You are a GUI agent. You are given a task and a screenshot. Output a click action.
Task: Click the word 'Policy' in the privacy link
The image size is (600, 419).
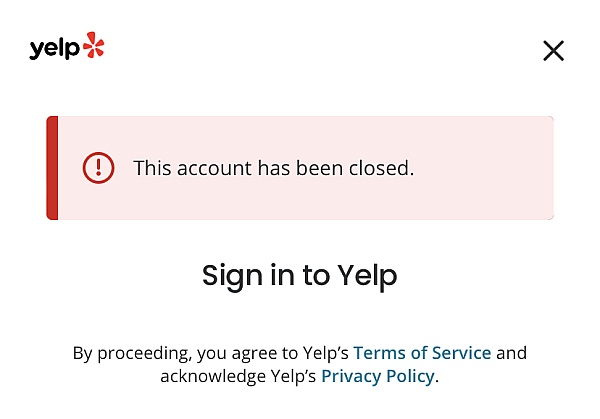tap(410, 376)
